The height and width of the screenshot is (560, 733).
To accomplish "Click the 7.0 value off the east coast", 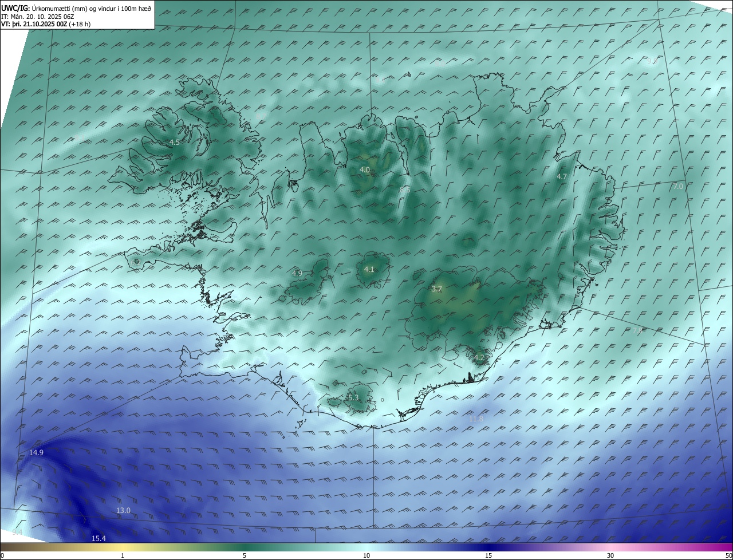I will (x=678, y=187).
